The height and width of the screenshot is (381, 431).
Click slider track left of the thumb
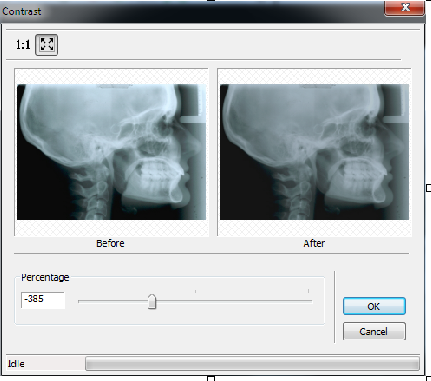click(113, 301)
